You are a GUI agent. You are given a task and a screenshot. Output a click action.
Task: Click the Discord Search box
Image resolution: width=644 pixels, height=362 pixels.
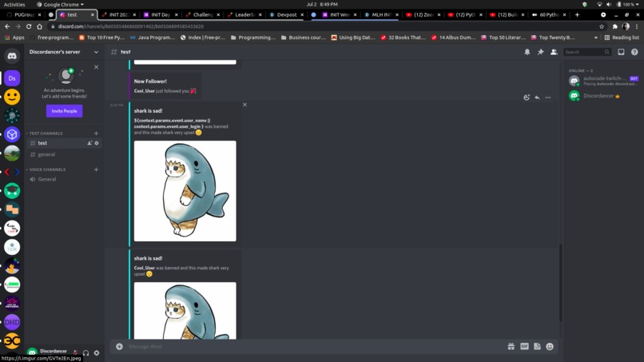coord(587,52)
